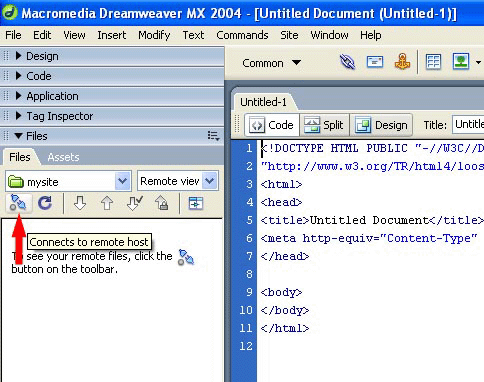Click the <body> tag on line 9
Viewport: 484px width, 382px height.
pos(281,292)
